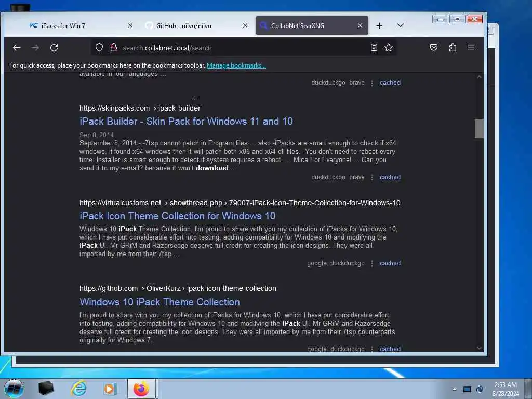Screen dimensions: 532x399
Task: Expand options dots for virtualcustoms result
Action: [x=372, y=263]
